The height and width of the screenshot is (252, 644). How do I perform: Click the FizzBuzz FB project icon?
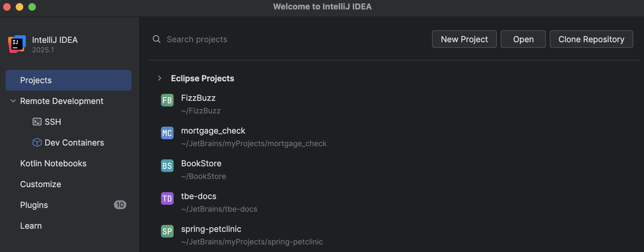tap(167, 100)
